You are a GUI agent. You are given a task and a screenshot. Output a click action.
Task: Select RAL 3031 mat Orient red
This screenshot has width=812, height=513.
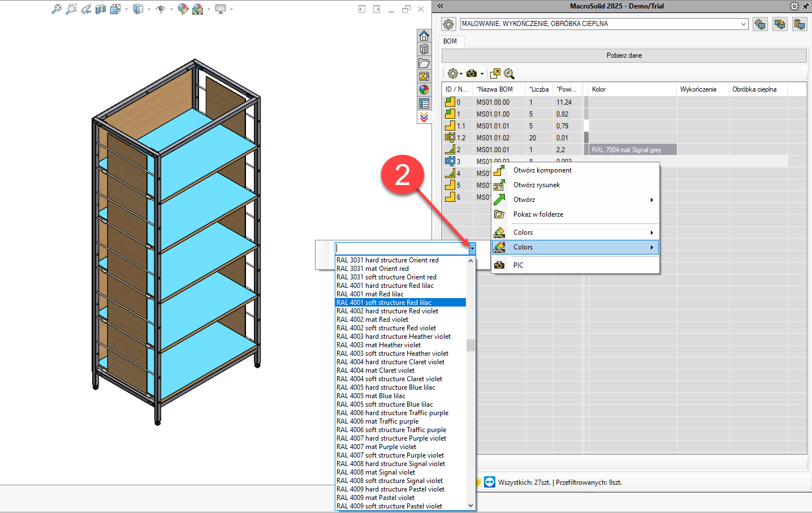pos(401,269)
